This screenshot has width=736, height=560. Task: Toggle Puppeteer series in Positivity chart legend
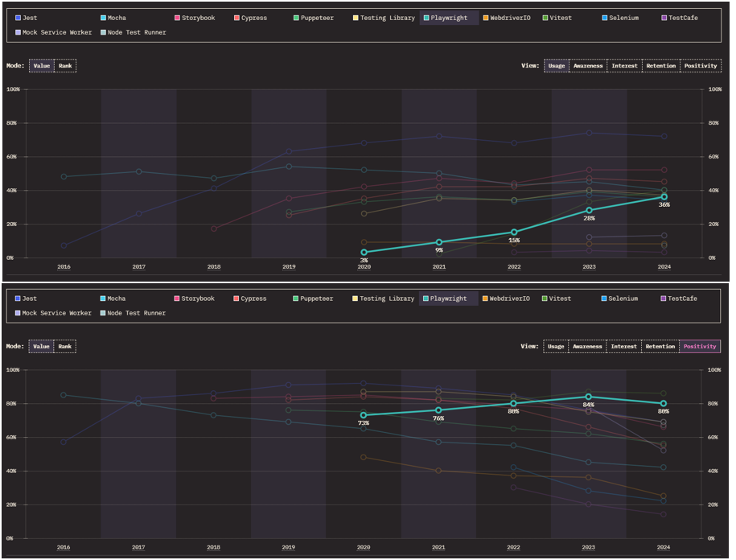(x=313, y=299)
